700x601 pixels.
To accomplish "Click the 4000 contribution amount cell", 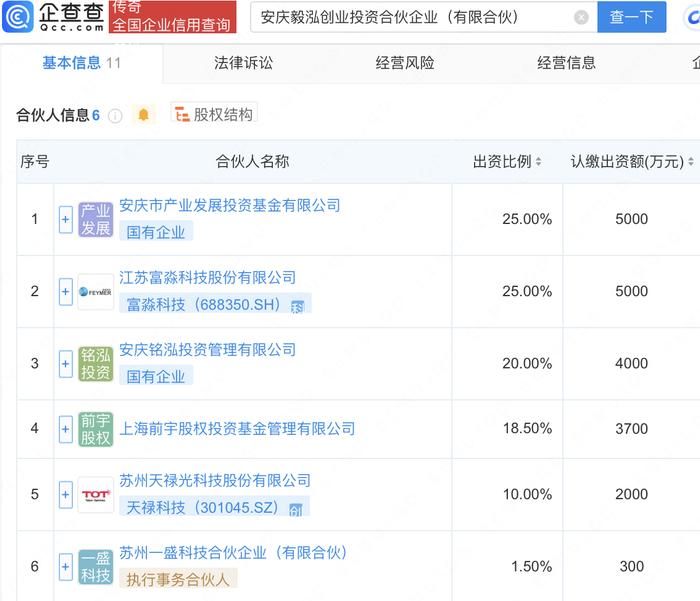I will [631, 363].
